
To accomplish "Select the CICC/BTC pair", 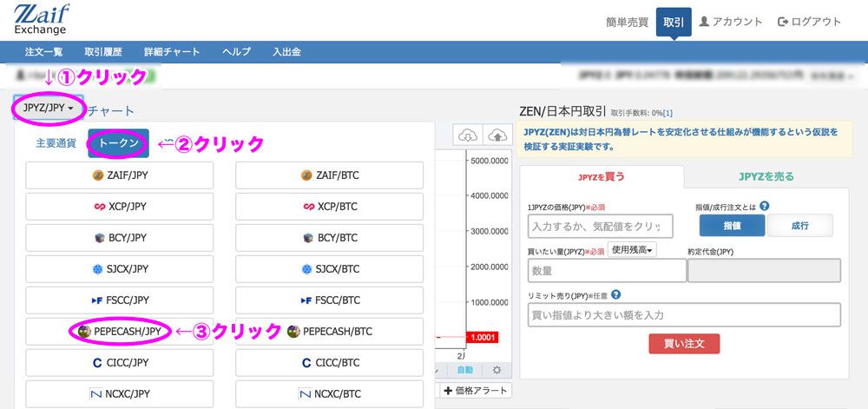I will click(x=329, y=363).
